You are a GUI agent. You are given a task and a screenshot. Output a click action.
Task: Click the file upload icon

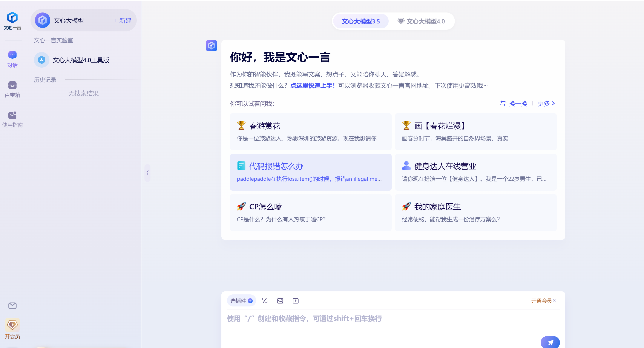tap(296, 301)
